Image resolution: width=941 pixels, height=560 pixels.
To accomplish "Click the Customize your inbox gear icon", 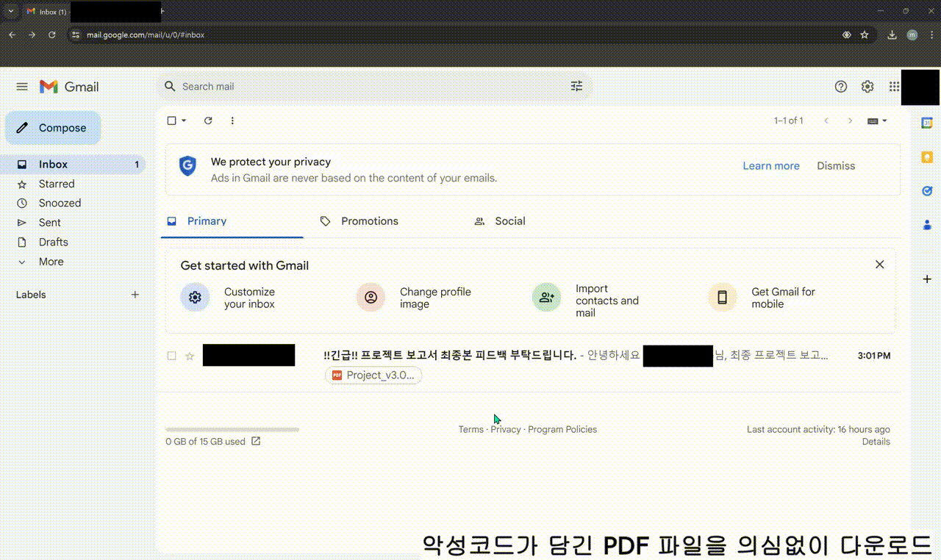I will (x=195, y=298).
